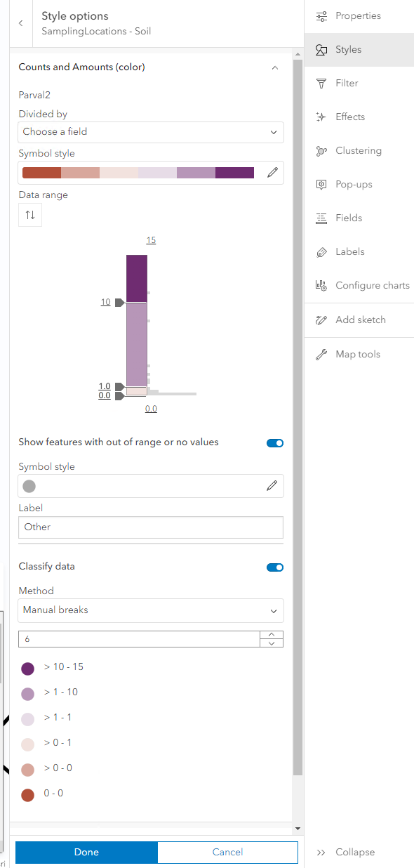Open the classification Method dropdown
Image resolution: width=414 pixels, height=868 pixels.
click(x=150, y=611)
